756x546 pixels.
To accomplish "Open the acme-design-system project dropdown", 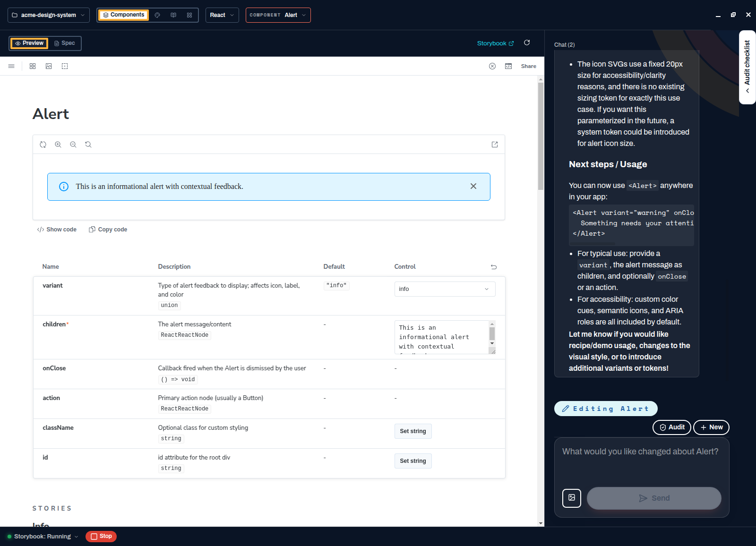I will (49, 15).
